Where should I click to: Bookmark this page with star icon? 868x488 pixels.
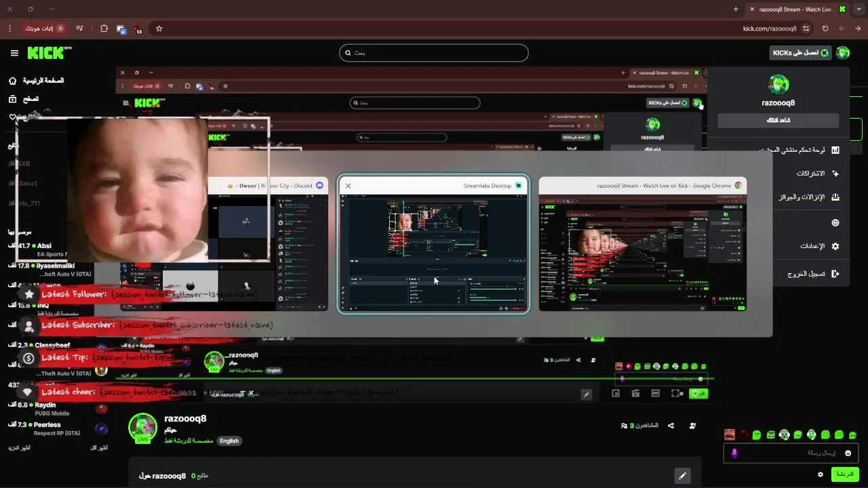(x=159, y=28)
